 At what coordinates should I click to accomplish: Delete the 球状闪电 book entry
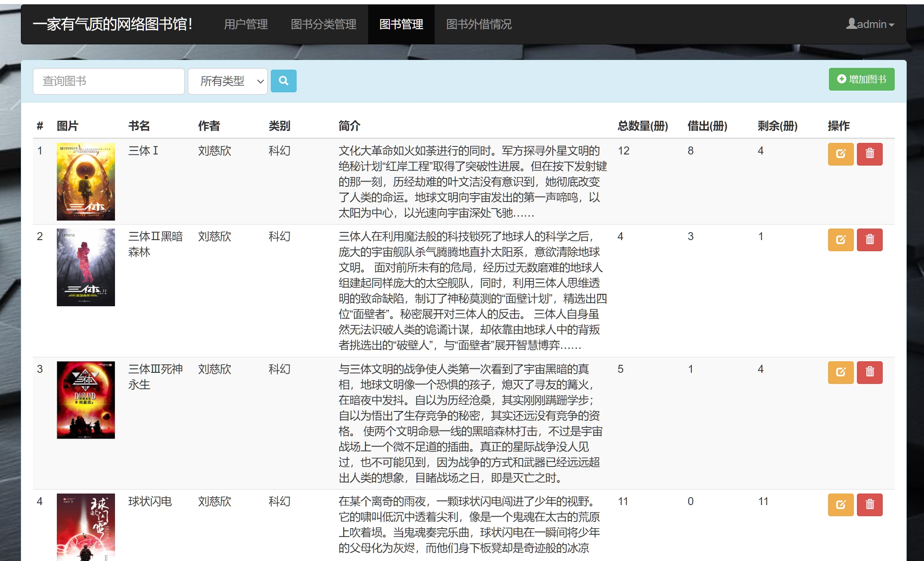point(869,505)
